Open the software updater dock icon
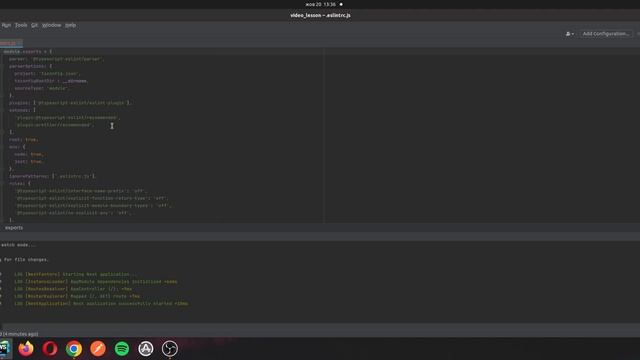640x360 pixels. [x=146, y=349]
